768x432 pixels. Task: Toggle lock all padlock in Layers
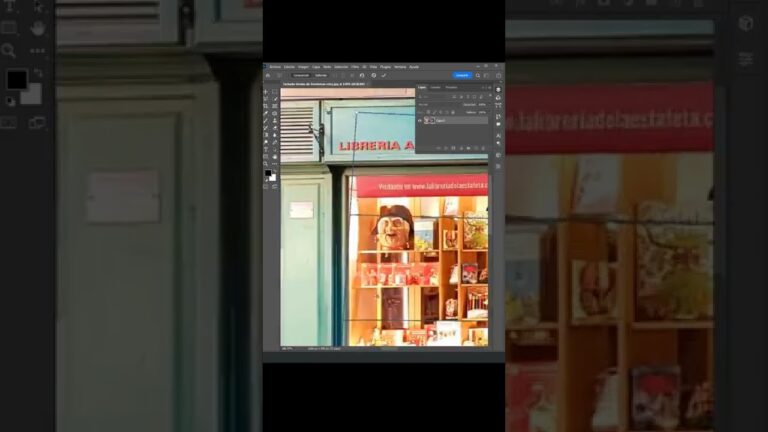coord(453,112)
